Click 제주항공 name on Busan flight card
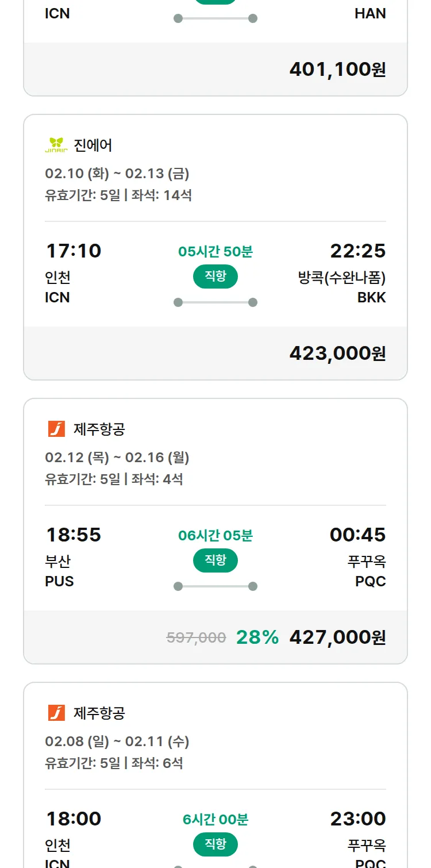 pyautogui.click(x=99, y=429)
